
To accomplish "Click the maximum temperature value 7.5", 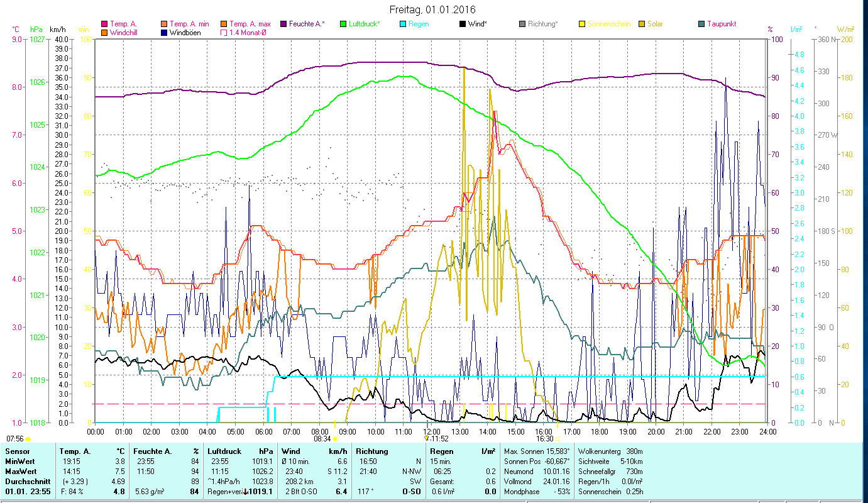I will point(120,472).
